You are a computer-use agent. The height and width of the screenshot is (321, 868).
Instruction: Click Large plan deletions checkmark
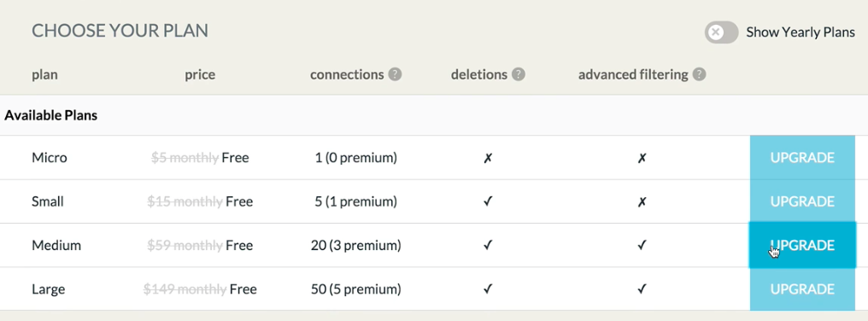pos(488,289)
